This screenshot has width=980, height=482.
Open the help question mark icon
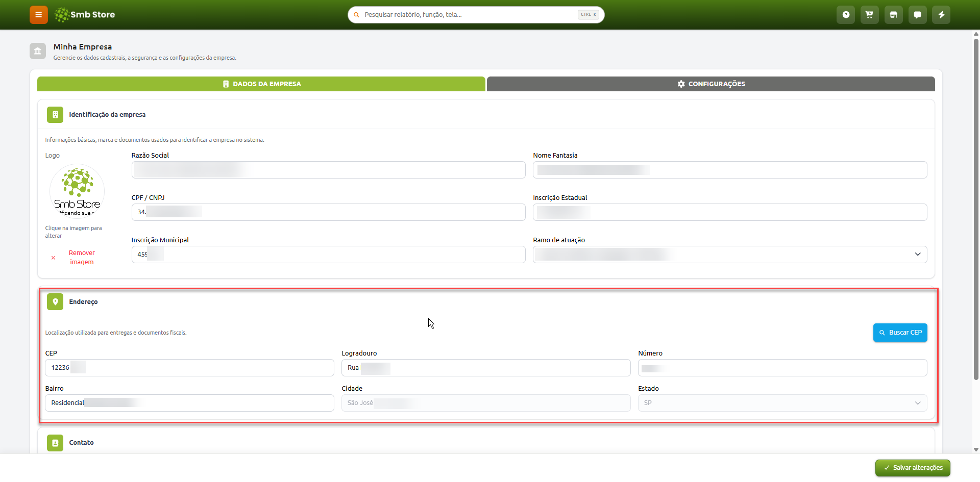(846, 15)
